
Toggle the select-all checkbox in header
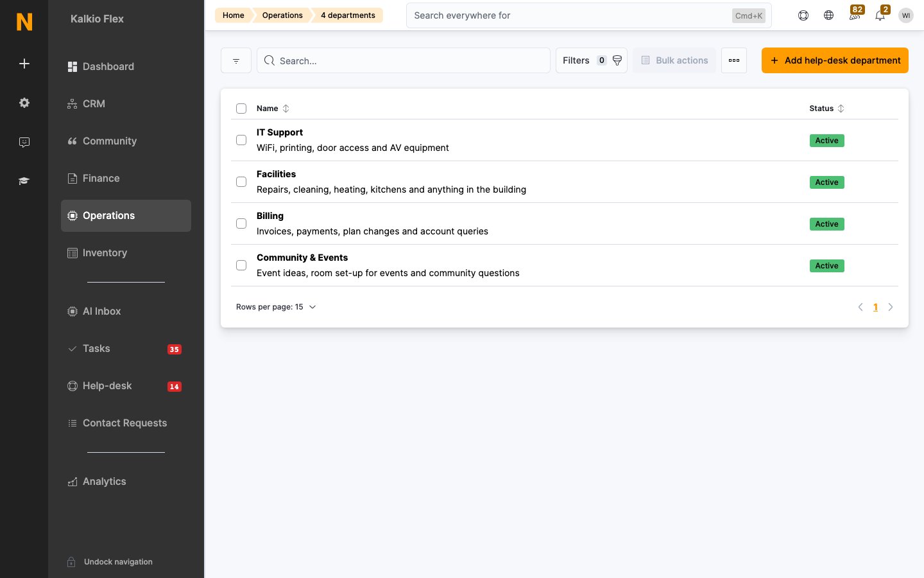pos(241,109)
